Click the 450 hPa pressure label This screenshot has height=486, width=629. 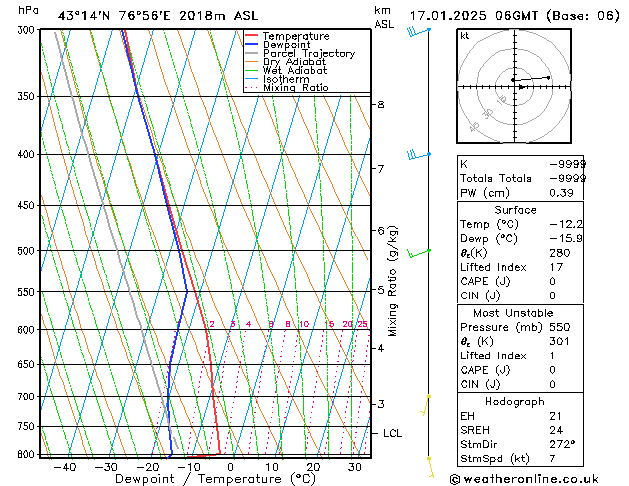(x=28, y=205)
